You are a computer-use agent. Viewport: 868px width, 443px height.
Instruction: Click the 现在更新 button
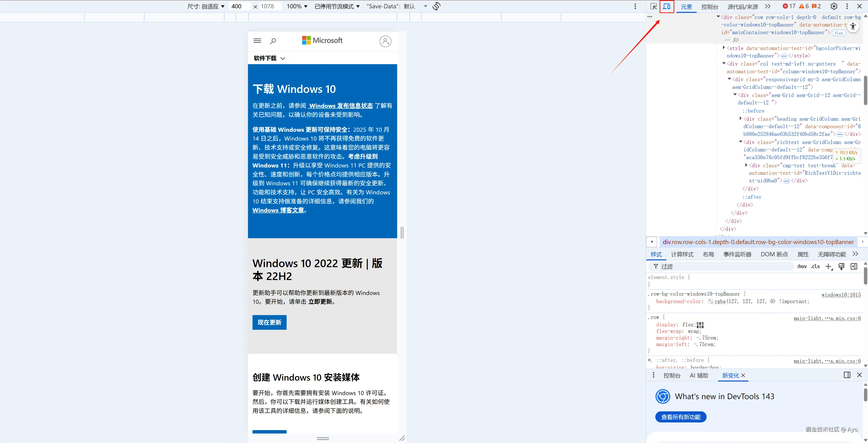point(269,322)
